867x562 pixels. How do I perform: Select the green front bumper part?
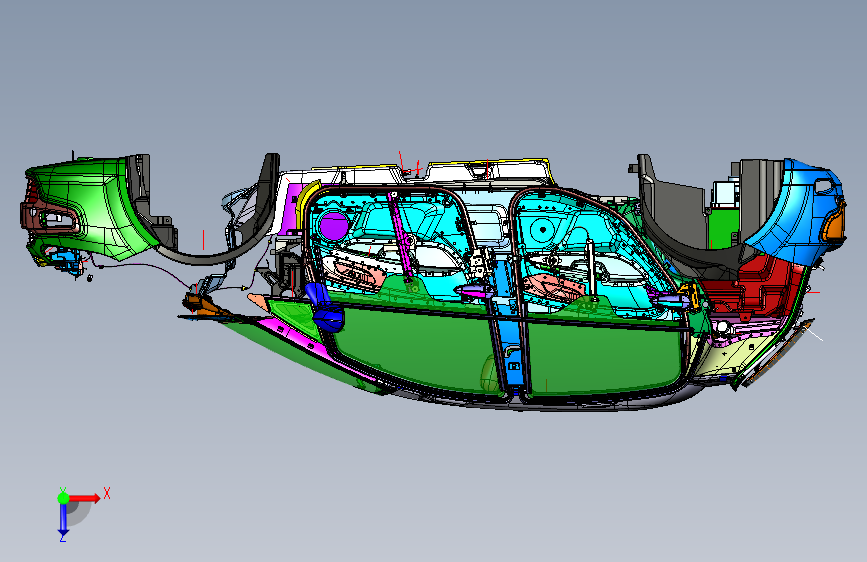91,205
